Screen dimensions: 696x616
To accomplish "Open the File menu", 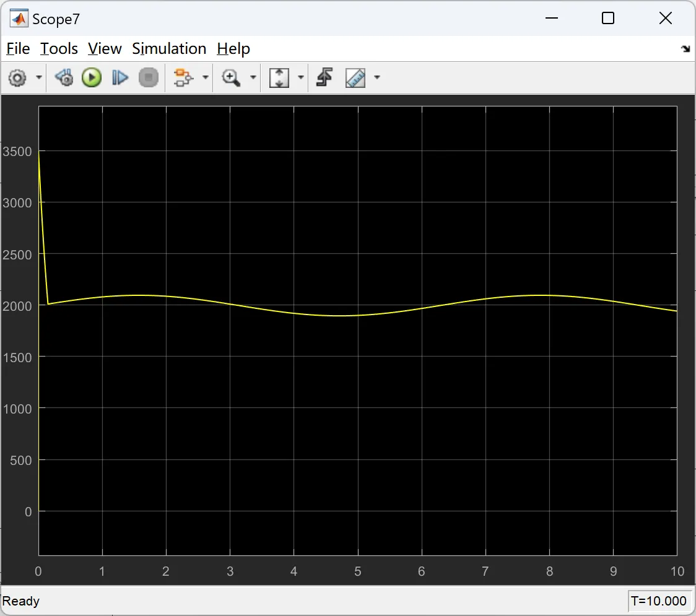I will 18,48.
